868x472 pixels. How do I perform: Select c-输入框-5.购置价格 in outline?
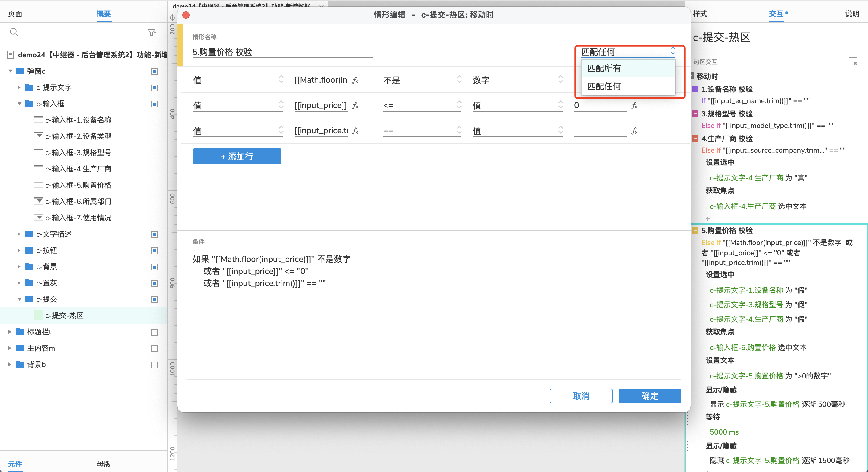pos(78,185)
